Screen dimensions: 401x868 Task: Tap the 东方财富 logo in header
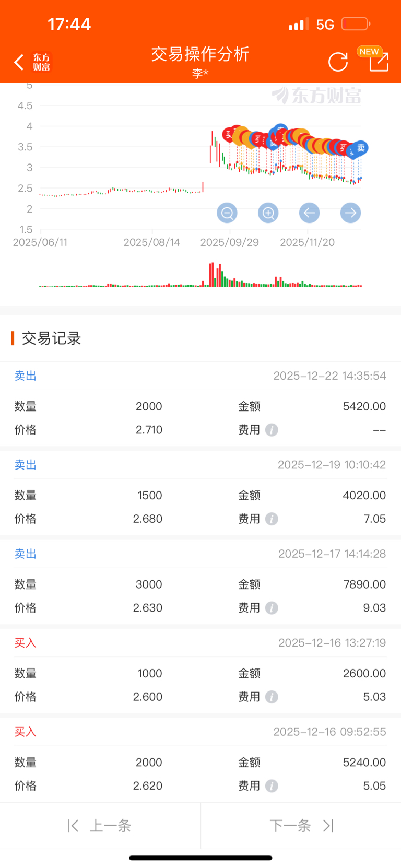pyautogui.click(x=42, y=62)
